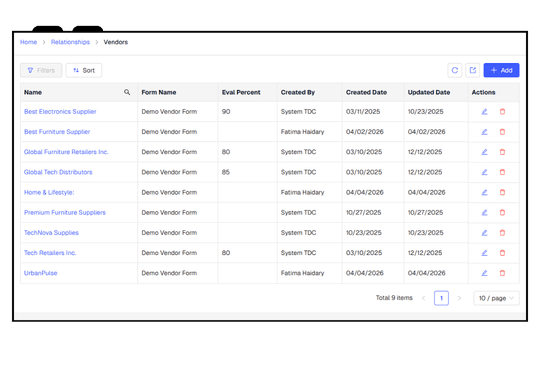Click created date 04/02/2026
540x384 pixels.
coord(365,132)
